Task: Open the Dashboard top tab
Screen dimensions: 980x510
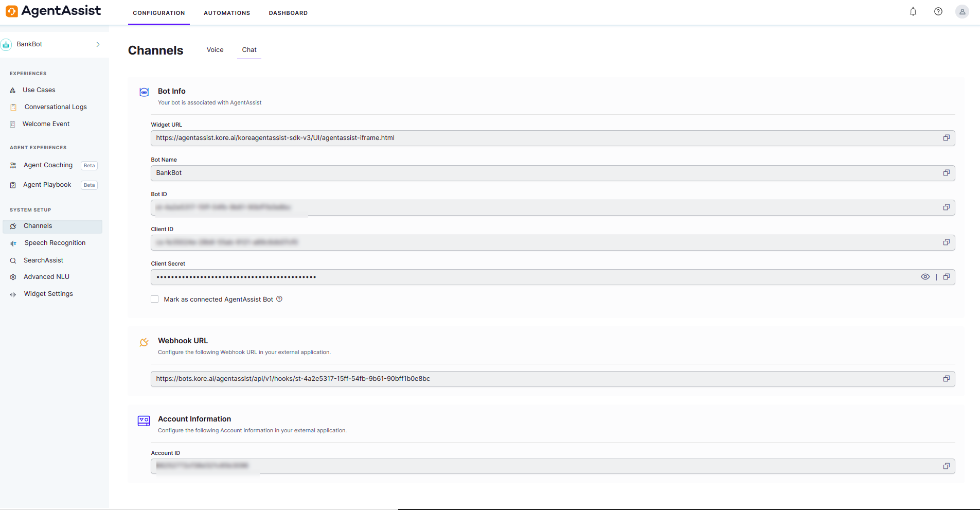Action: tap(288, 13)
